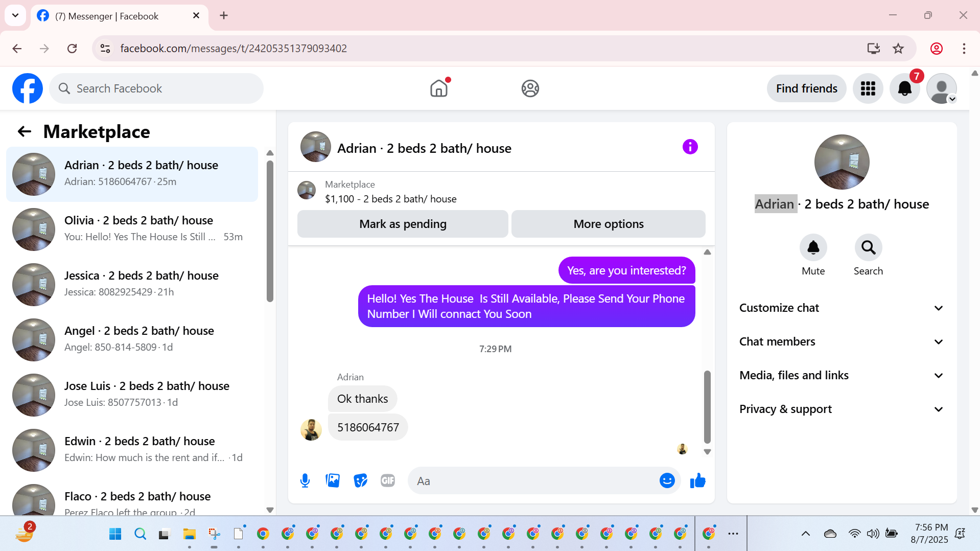Open the notifications bell
The width and height of the screenshot is (980, 551).
[x=905, y=88]
